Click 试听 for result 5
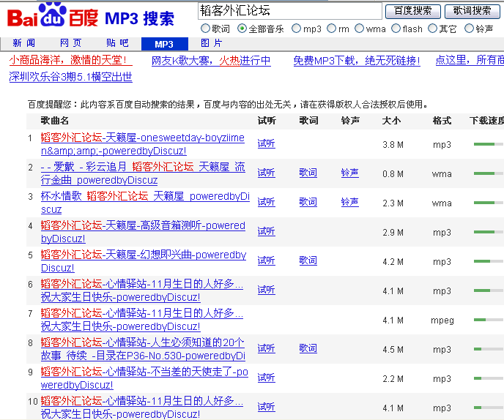Screen dimensions: 504x420 click(x=266, y=260)
